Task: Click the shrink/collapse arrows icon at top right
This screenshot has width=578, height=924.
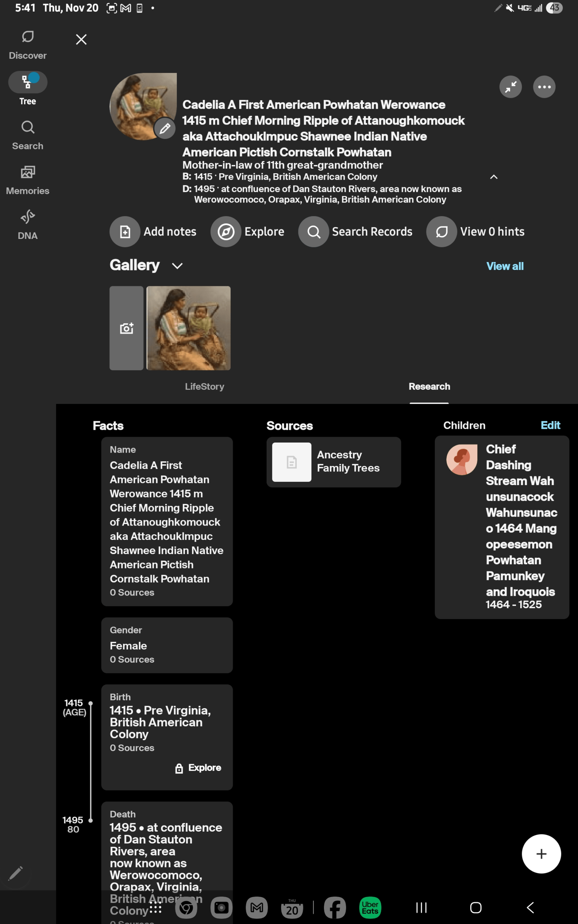Action: click(510, 87)
